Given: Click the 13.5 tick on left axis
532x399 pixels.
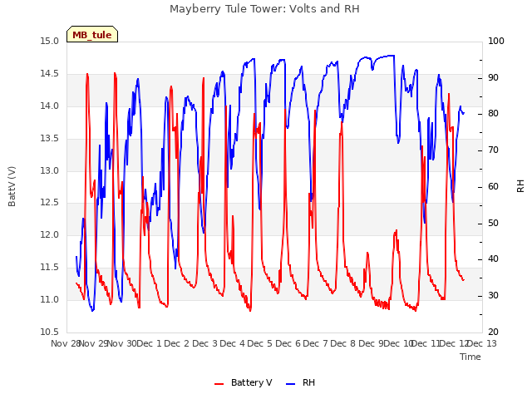Looking at the screenshot, I should (49, 139).
